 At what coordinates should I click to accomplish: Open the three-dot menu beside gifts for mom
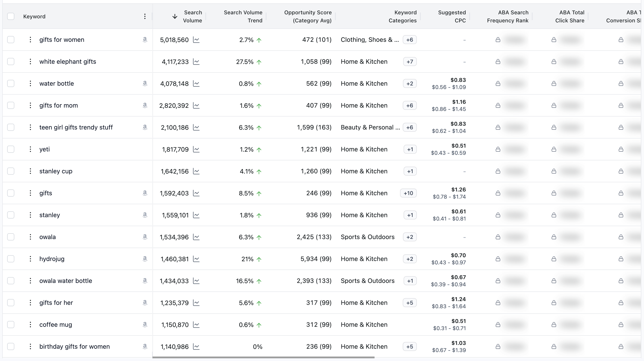tap(30, 105)
